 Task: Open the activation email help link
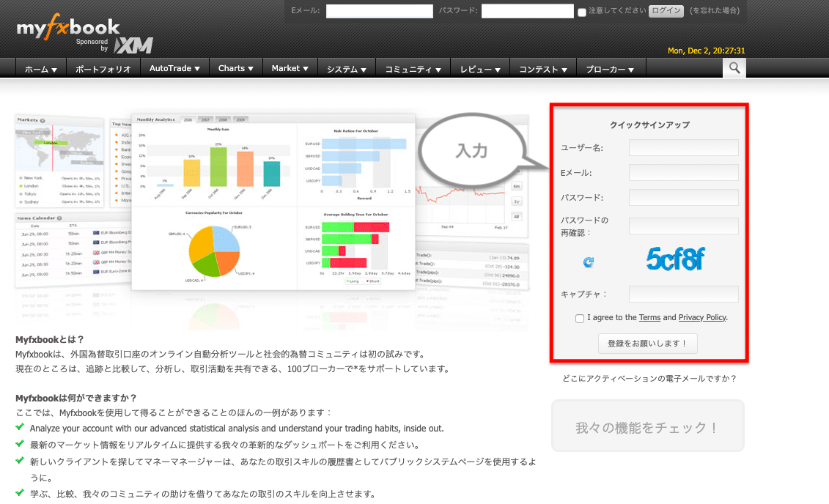coord(649,378)
